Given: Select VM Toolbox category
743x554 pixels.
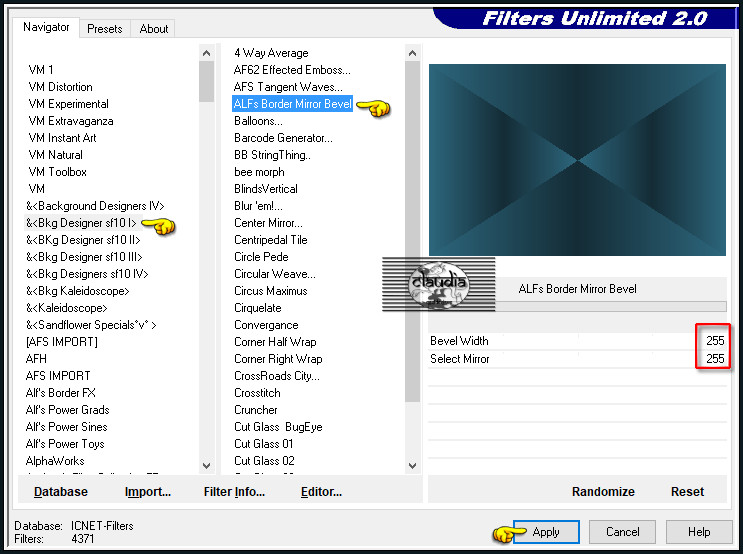Looking at the screenshot, I should (57, 172).
